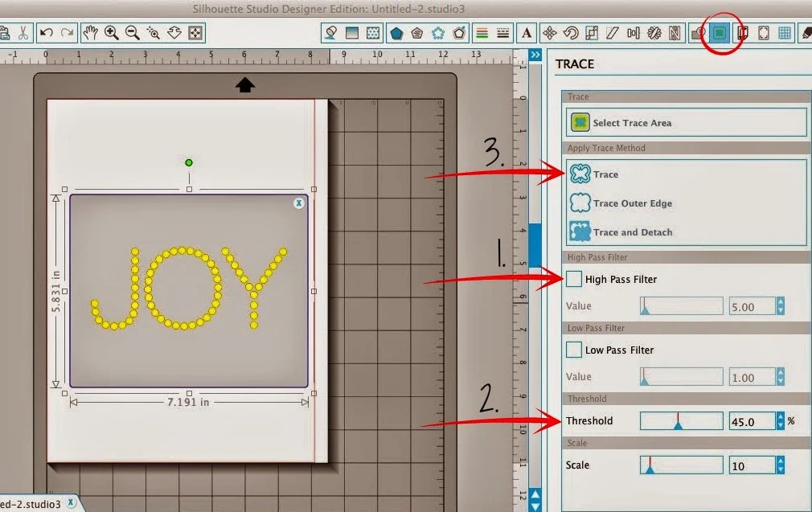Click the High Pass value stepper arrows
Screen dimensions: 812x512
click(781, 306)
